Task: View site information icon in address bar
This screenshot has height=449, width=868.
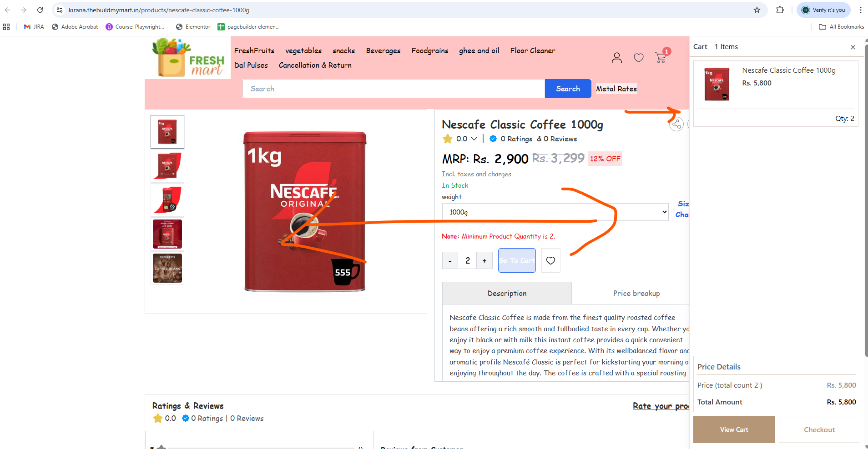Action: click(x=60, y=10)
